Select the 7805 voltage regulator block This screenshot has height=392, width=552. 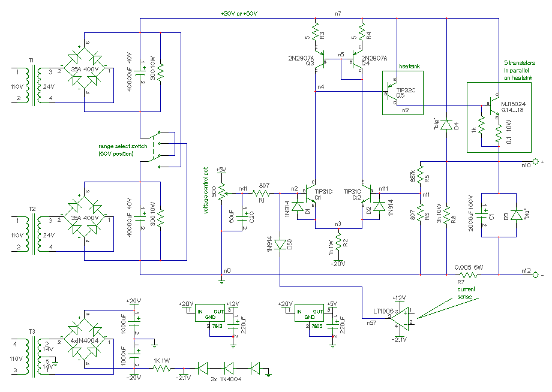click(309, 312)
